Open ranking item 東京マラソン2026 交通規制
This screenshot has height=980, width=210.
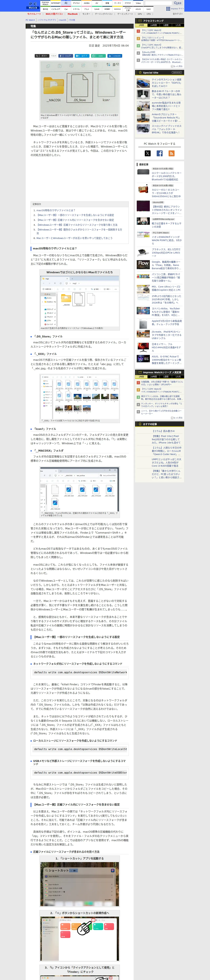(x=162, y=398)
